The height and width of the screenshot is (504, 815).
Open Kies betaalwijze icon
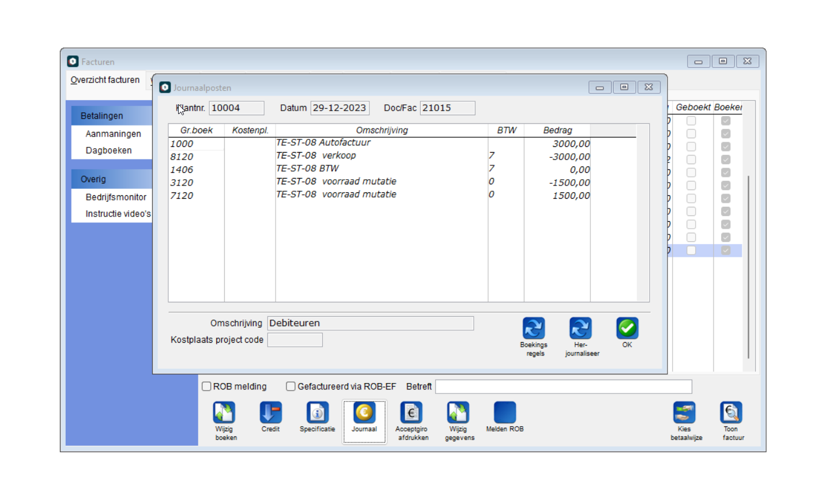click(684, 413)
